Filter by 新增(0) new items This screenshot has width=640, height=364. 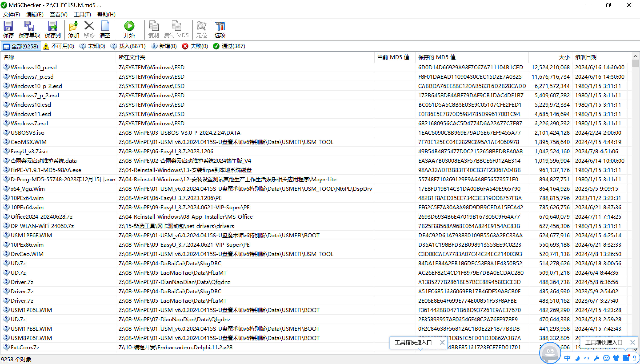(164, 46)
